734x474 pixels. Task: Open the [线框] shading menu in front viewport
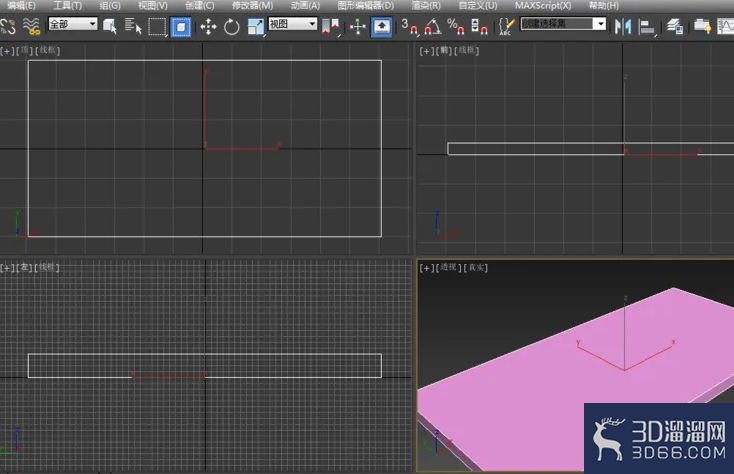pyautogui.click(x=467, y=51)
